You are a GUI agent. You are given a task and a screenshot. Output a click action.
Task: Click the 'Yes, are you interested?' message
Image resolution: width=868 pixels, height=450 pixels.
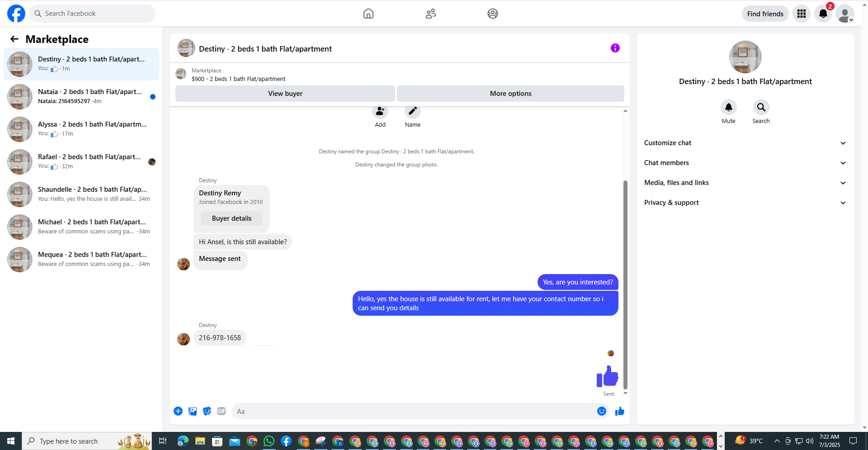point(578,282)
